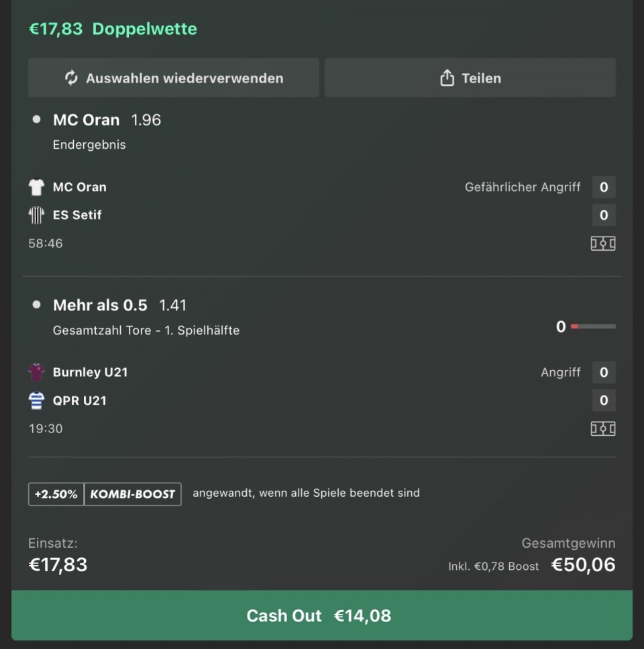The image size is (644, 649).
Task: Select the status dot beside Mehr als 0.5
Action: click(36, 305)
